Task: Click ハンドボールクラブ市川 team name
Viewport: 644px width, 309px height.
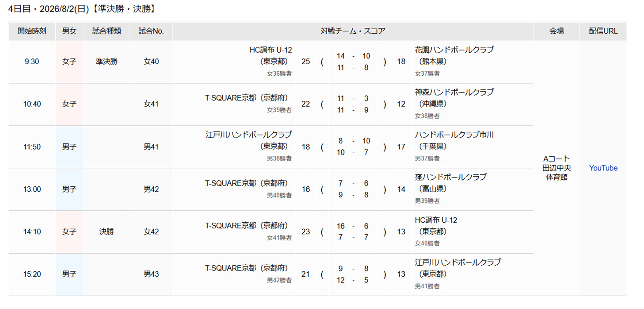Action: coord(454,135)
